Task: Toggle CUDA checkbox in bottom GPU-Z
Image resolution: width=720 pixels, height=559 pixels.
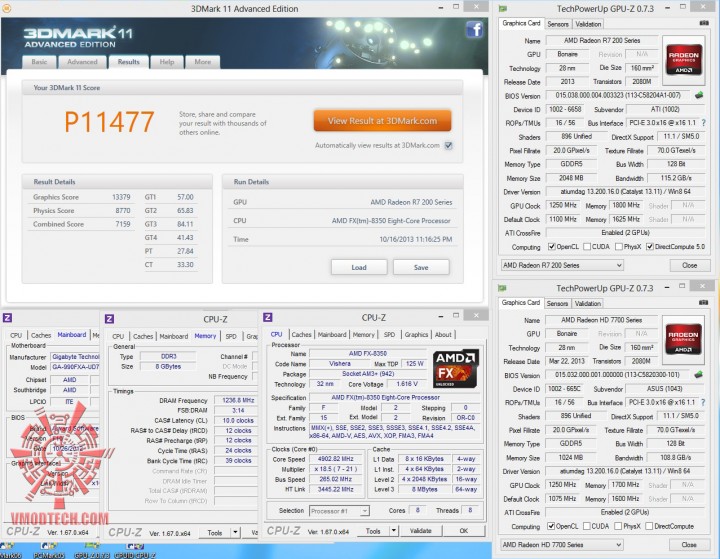Action: tap(586, 526)
